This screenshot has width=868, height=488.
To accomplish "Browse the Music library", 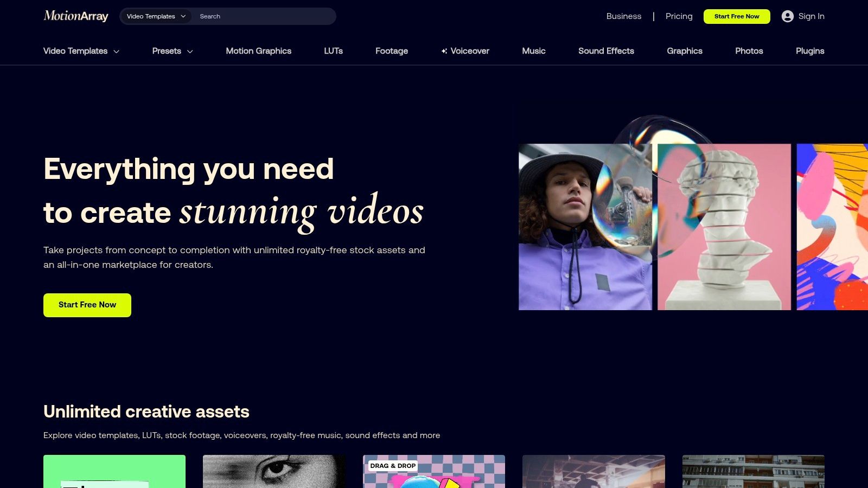I will (534, 51).
